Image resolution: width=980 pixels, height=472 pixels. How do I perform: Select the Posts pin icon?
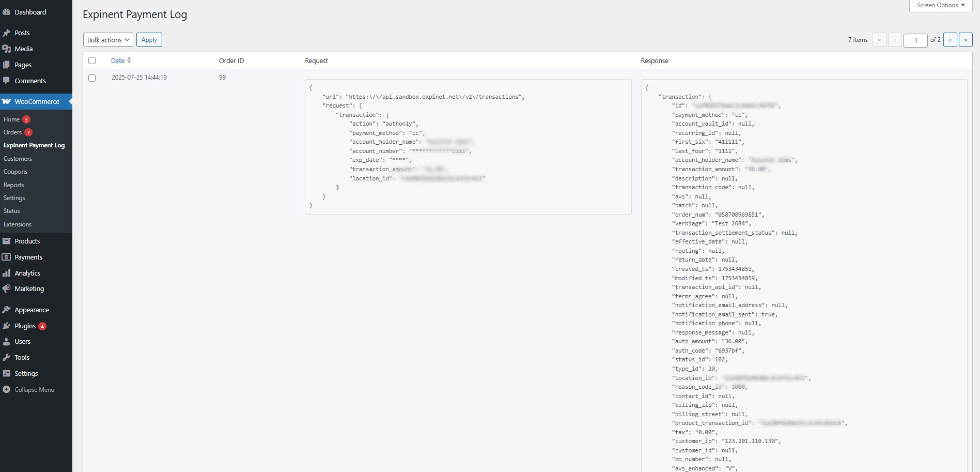pyautogui.click(x=7, y=33)
